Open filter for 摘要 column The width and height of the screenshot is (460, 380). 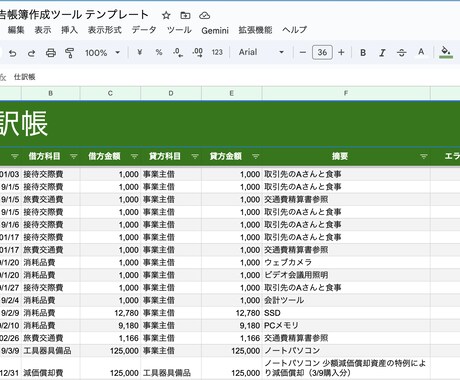coord(423,156)
